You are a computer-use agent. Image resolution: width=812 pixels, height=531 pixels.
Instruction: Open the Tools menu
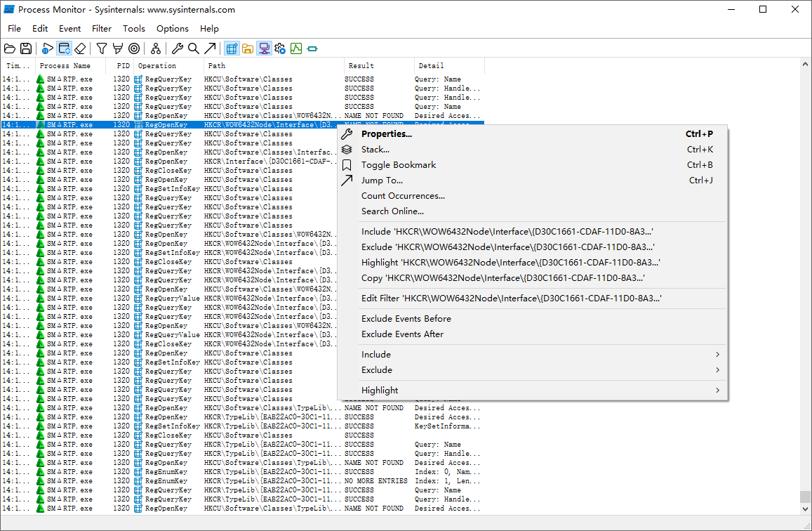[x=133, y=29]
